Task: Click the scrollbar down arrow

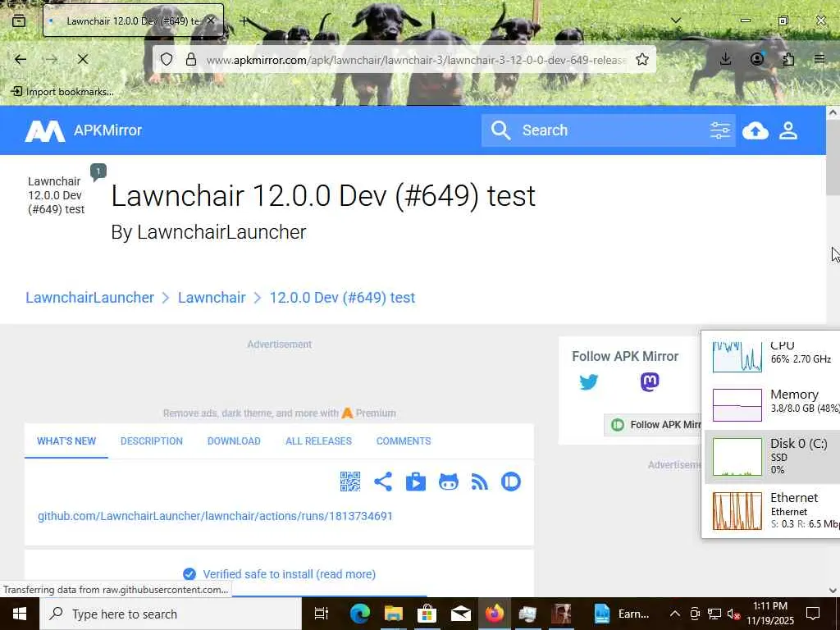Action: pos(833,591)
